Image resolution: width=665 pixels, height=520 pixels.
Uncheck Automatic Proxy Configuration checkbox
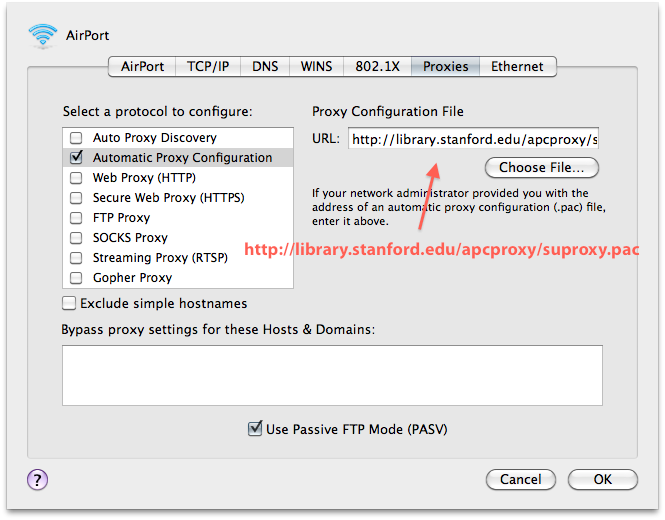pos(76,157)
